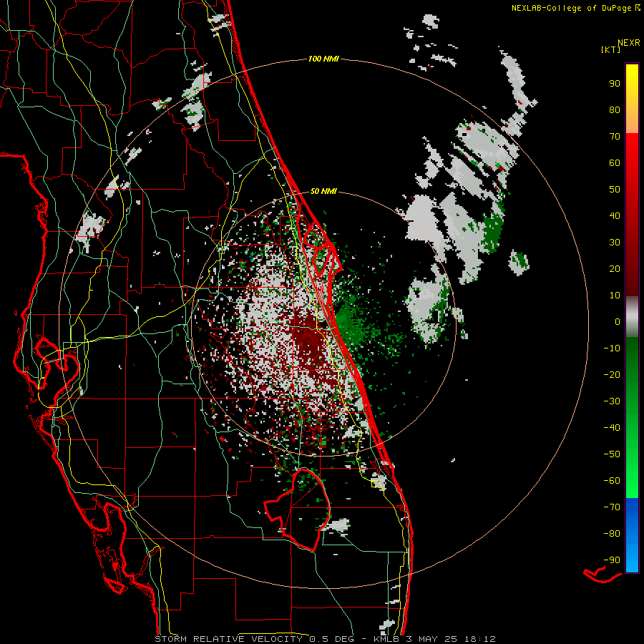Click the "-30" value on the velocity scale
The width and height of the screenshot is (644, 644).
pos(612,401)
